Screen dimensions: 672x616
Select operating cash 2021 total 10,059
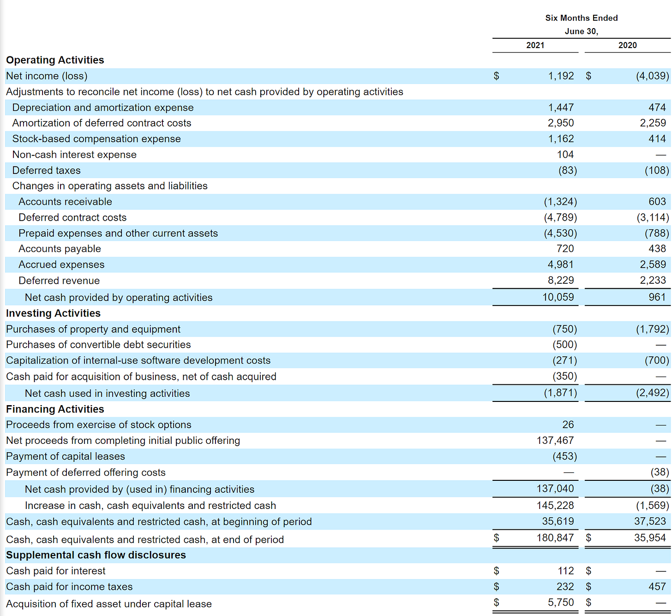click(x=558, y=297)
